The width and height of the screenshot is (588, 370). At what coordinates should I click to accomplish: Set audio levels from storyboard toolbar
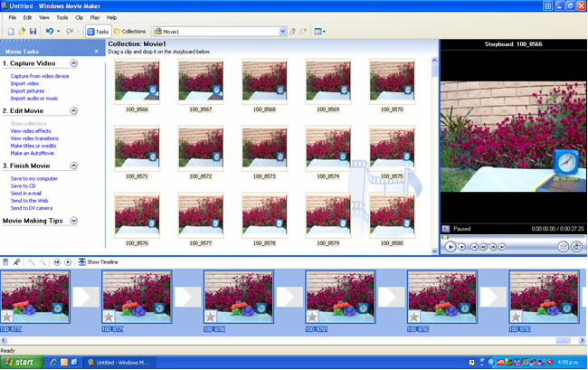tap(5, 262)
